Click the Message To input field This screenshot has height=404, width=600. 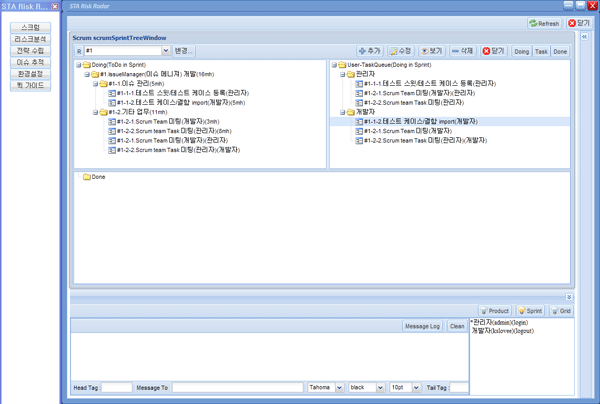point(237,387)
